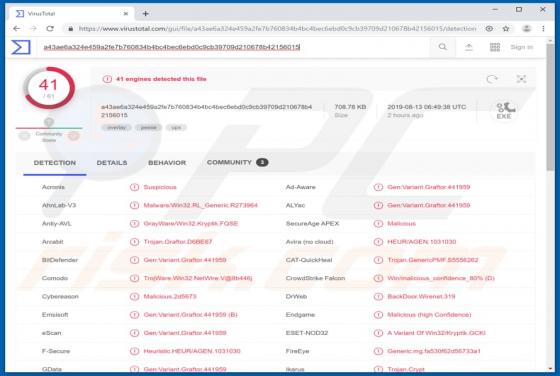
Task: Open the apps grid icon
Action: (495, 47)
